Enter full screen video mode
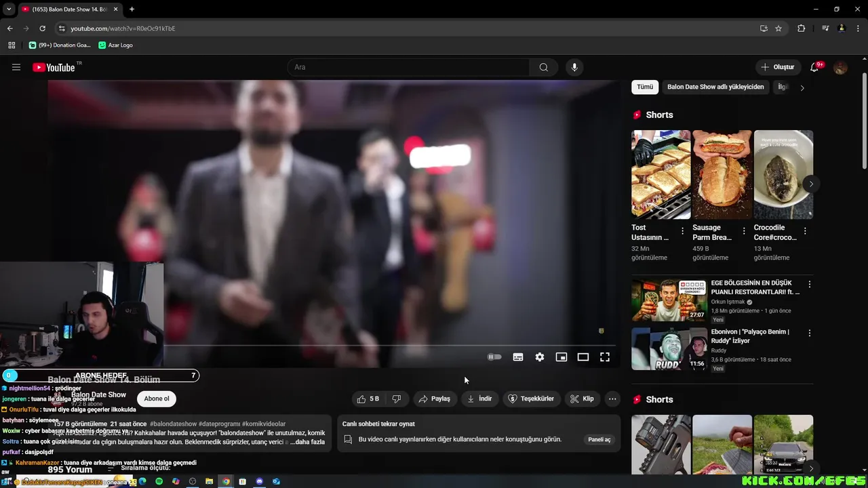 click(605, 357)
